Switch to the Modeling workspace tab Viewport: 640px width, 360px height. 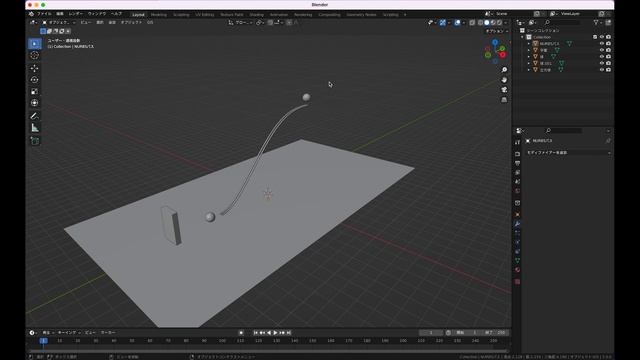[159, 15]
